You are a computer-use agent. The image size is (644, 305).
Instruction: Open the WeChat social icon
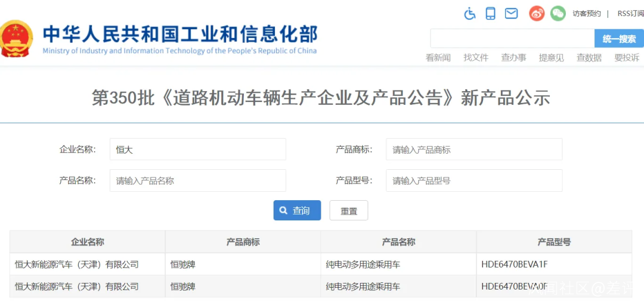pyautogui.click(x=558, y=14)
